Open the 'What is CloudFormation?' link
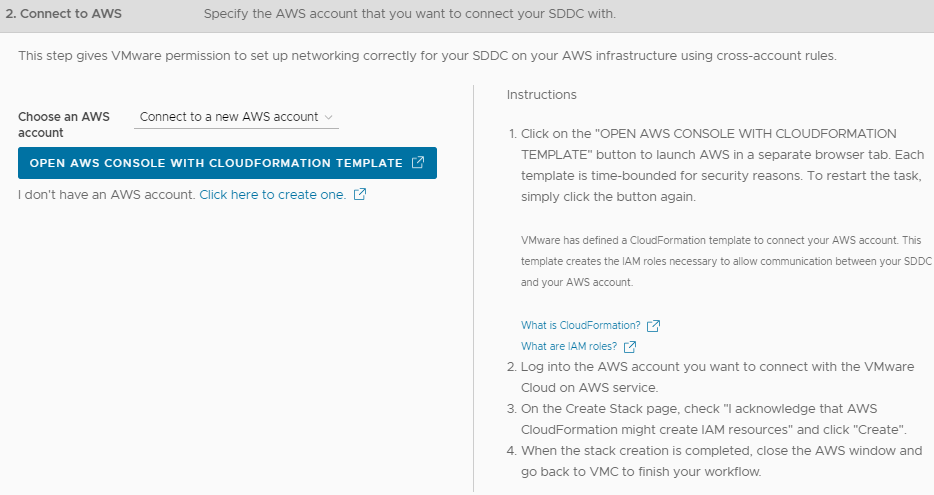The image size is (934, 495). tap(581, 325)
